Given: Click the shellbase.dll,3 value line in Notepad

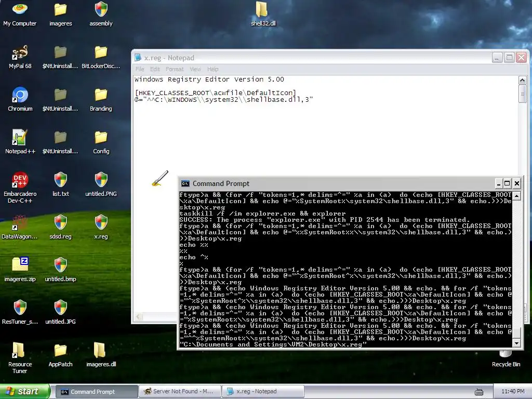Looking at the screenshot, I should click(223, 99).
